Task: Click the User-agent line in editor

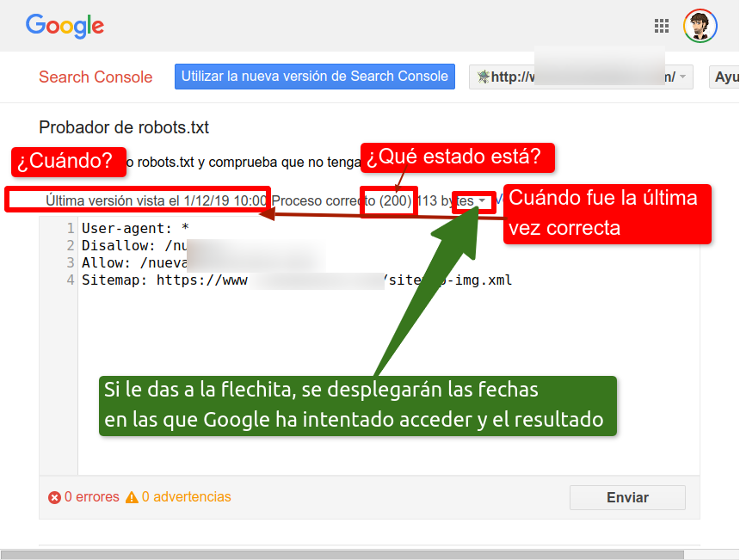Action: pos(135,228)
